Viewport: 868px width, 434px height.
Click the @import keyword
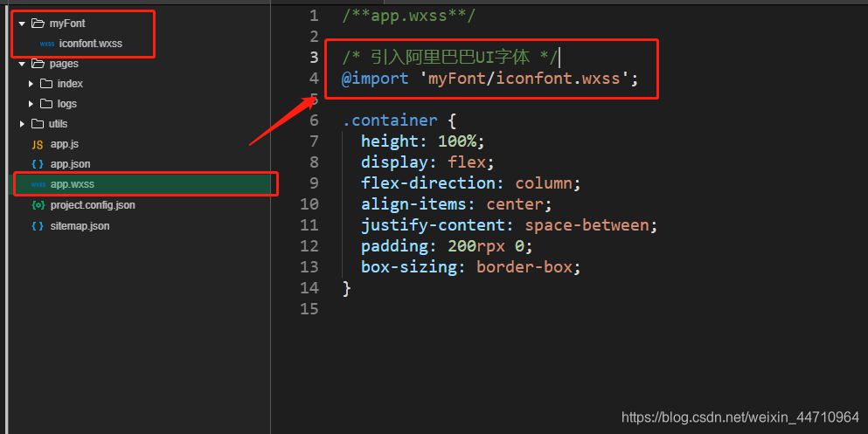375,79
